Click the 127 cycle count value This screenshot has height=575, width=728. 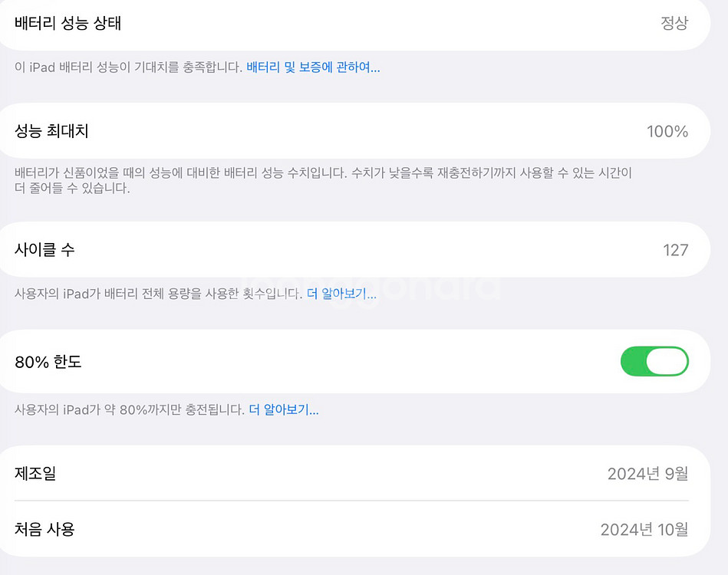676,250
